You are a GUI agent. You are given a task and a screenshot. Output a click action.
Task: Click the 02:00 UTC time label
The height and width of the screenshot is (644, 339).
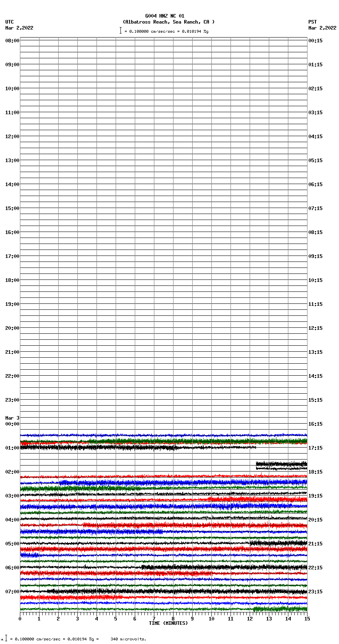(12, 472)
